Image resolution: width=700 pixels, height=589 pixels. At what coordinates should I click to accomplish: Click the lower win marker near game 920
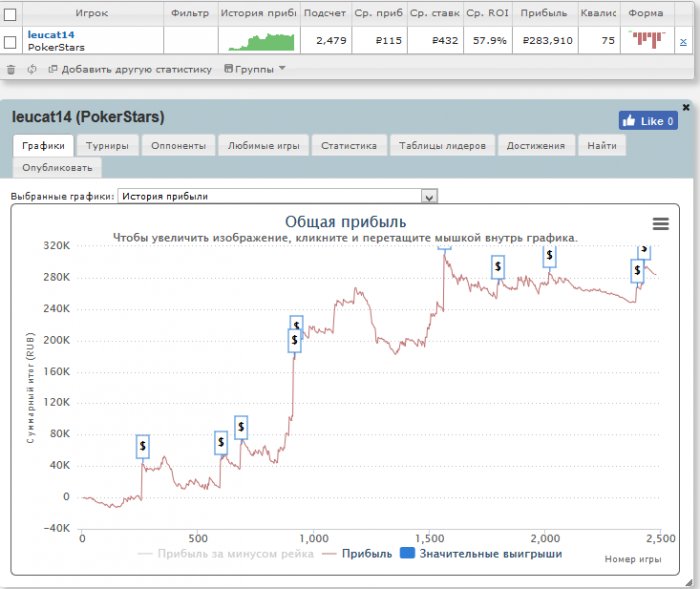click(295, 340)
